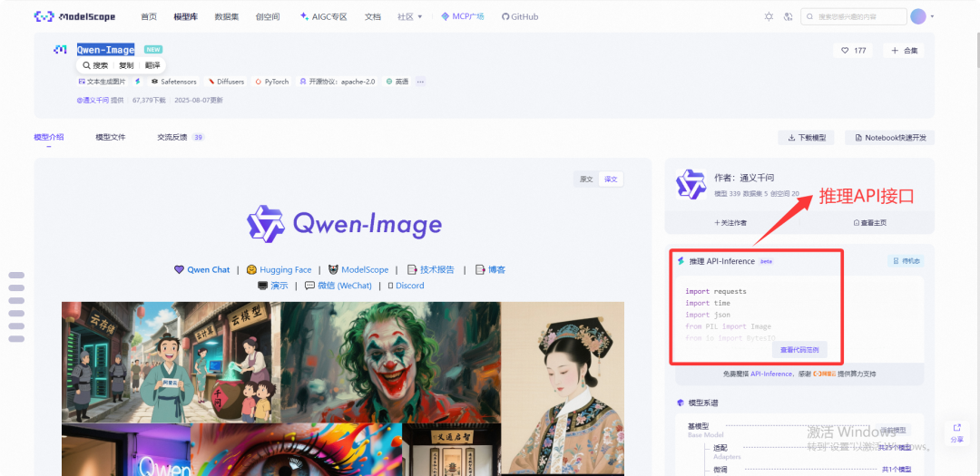Choose 复制 in the selection popup
Screen dimensions: 980x476
point(126,65)
